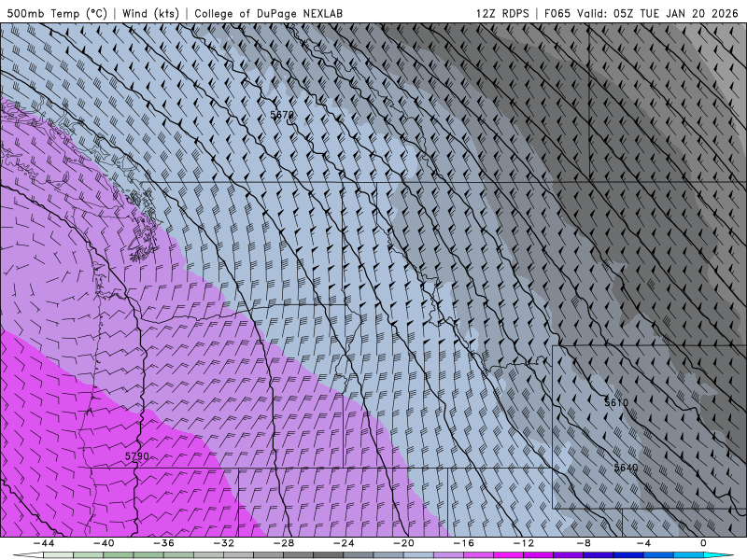Viewport: 747px width, 560px height.
Task: Click the 5610 height contour label
Action: 616,402
